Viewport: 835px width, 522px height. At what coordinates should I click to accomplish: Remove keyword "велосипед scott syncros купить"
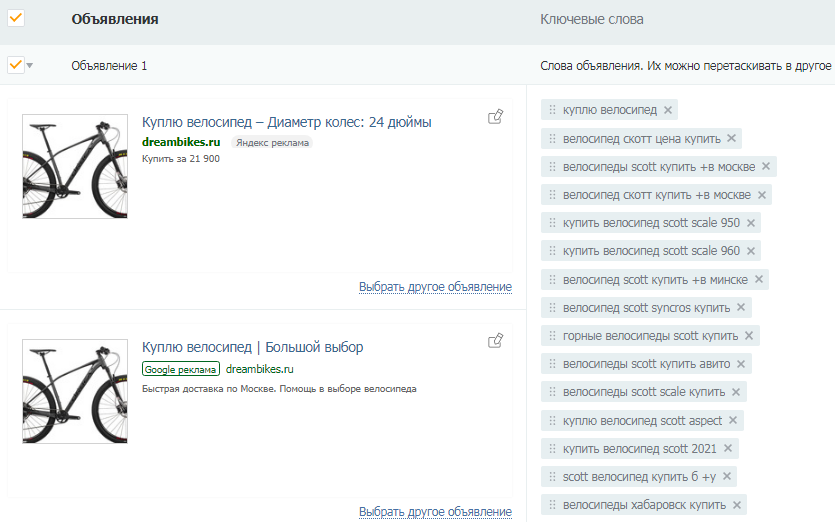tap(741, 307)
